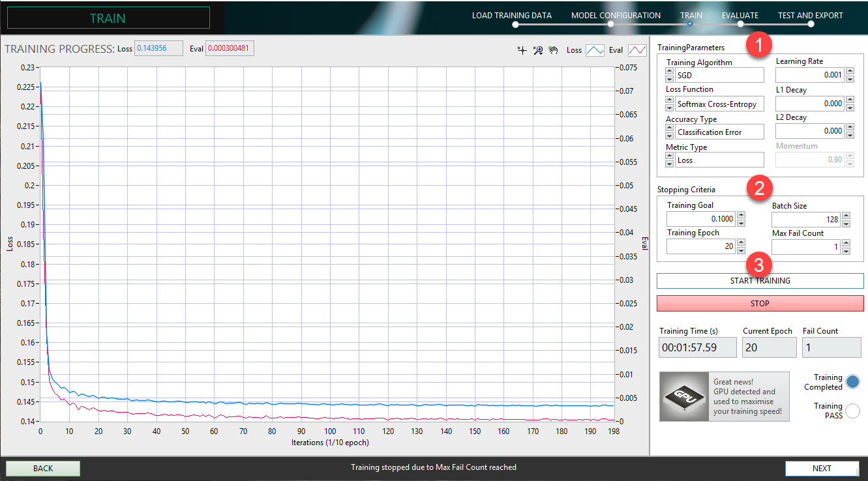This screenshot has width=868, height=481.
Task: Click the blue Loss plot legend icon
Action: coord(595,50)
